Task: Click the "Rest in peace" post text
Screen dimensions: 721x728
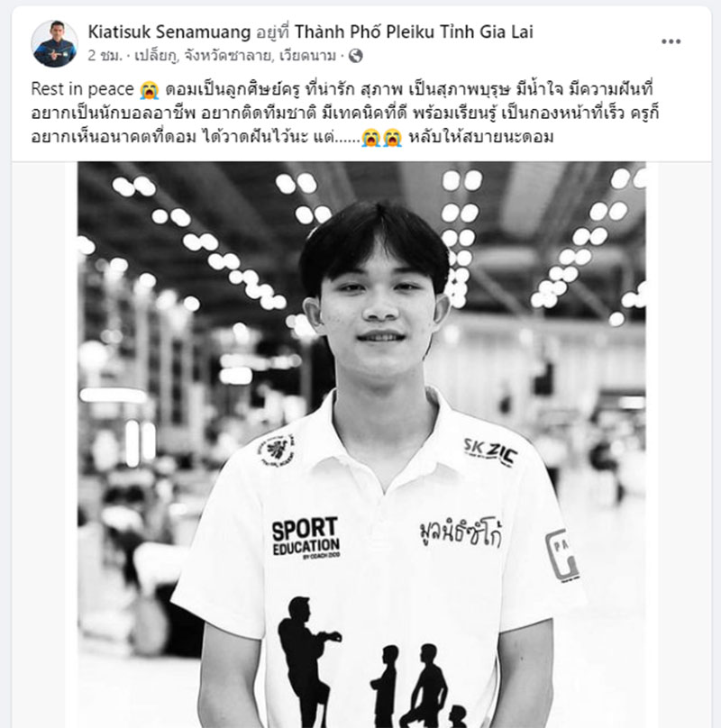Action: (83, 89)
